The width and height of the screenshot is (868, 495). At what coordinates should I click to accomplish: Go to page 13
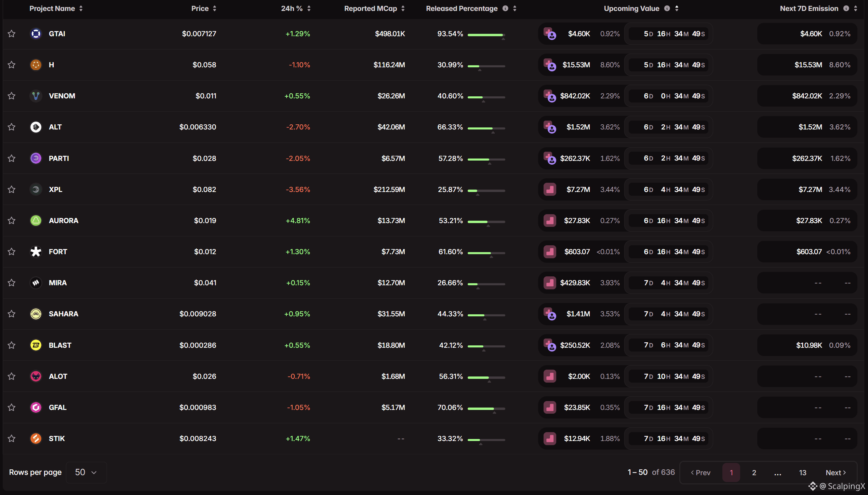point(803,472)
